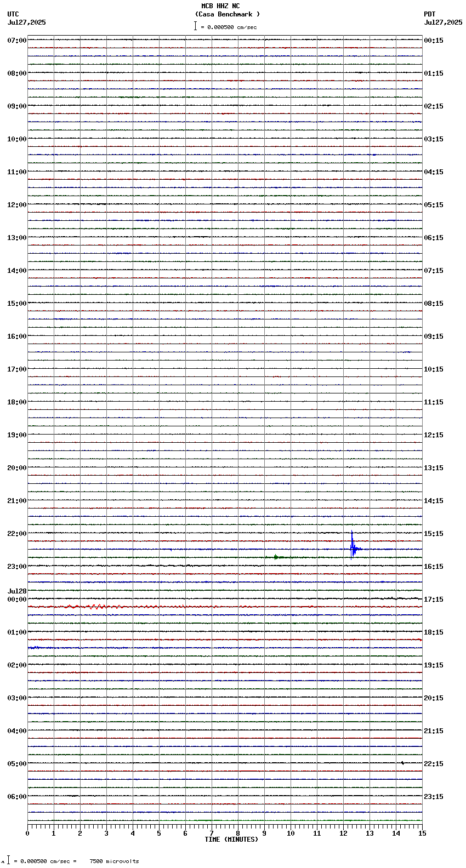
Task: Click the '(Casa Benchmark )' subtitle
Action: point(228,14)
